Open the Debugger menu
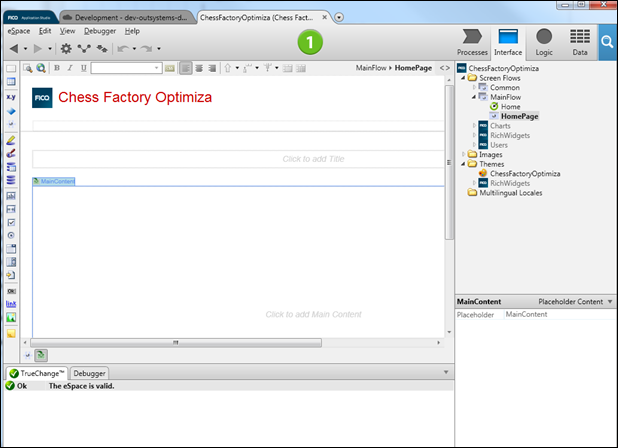The height and width of the screenshot is (448, 618). click(100, 31)
